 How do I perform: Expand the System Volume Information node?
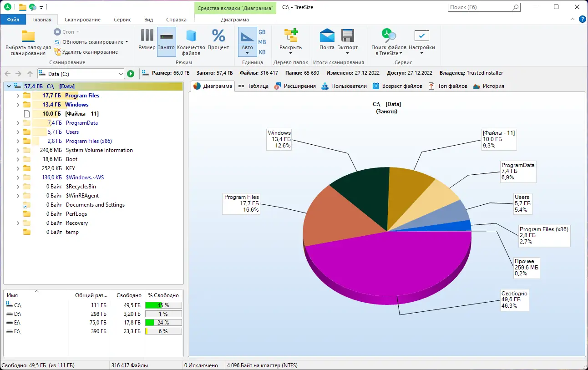point(18,150)
